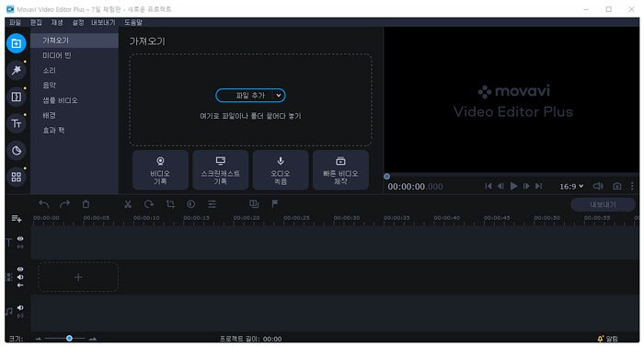
Task: Open Color adjustments tool
Action: point(190,204)
